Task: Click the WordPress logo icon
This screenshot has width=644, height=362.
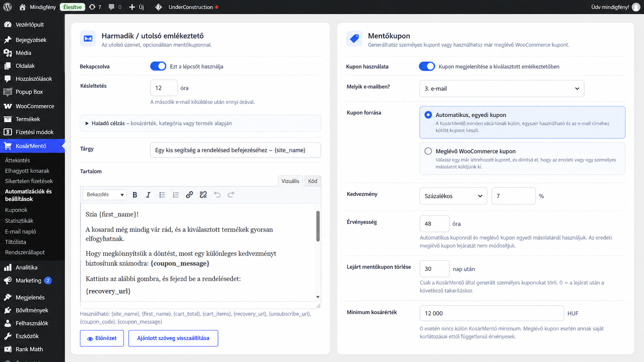Action: 7,7
